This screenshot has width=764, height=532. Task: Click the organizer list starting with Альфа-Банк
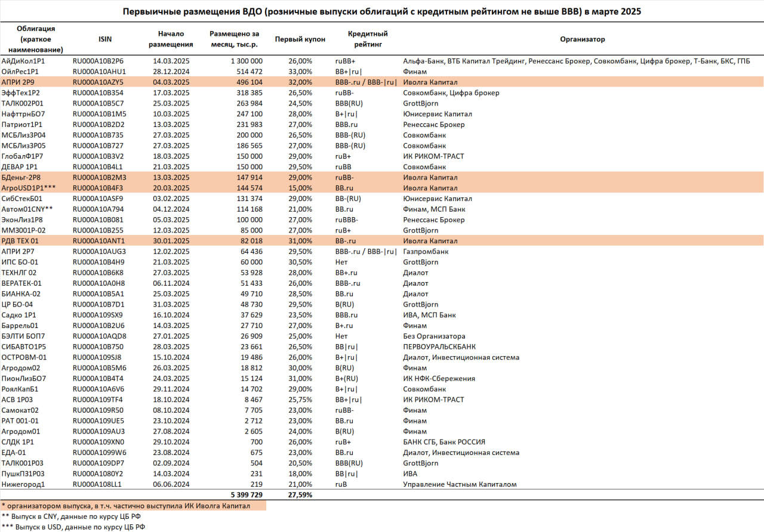[577, 61]
